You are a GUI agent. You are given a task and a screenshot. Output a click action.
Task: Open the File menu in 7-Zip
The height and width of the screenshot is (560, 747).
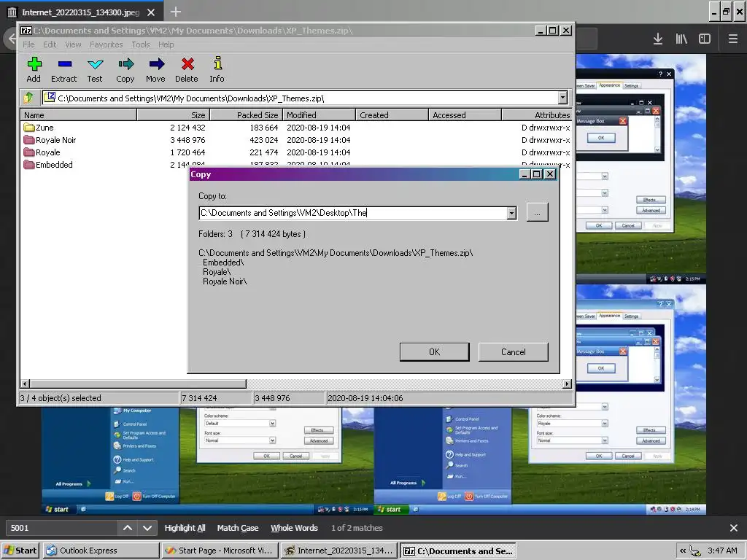pyautogui.click(x=28, y=44)
